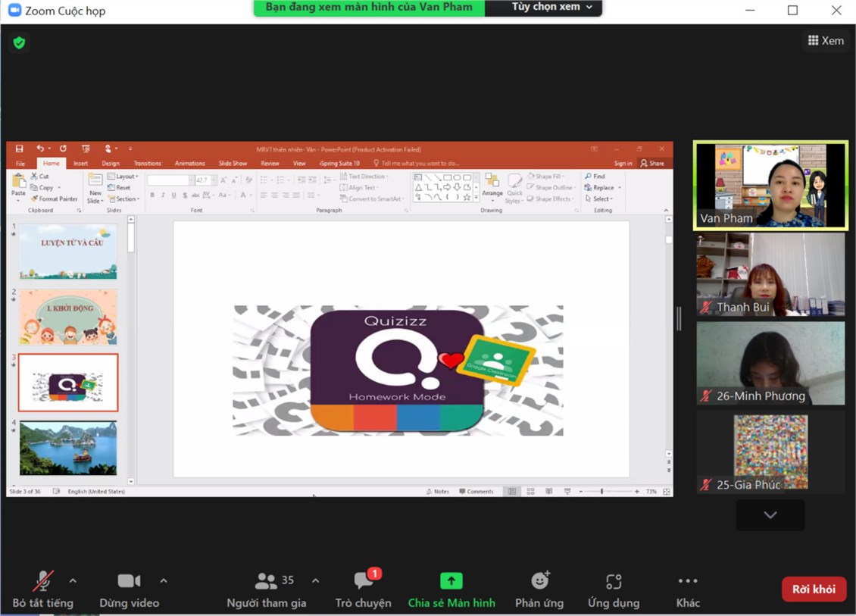
Task: Open the Phản ứng reactions icon
Action: (x=540, y=581)
